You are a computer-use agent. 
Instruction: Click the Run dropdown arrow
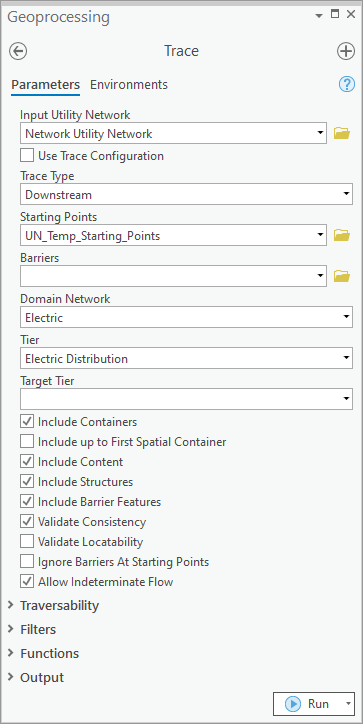click(x=348, y=704)
